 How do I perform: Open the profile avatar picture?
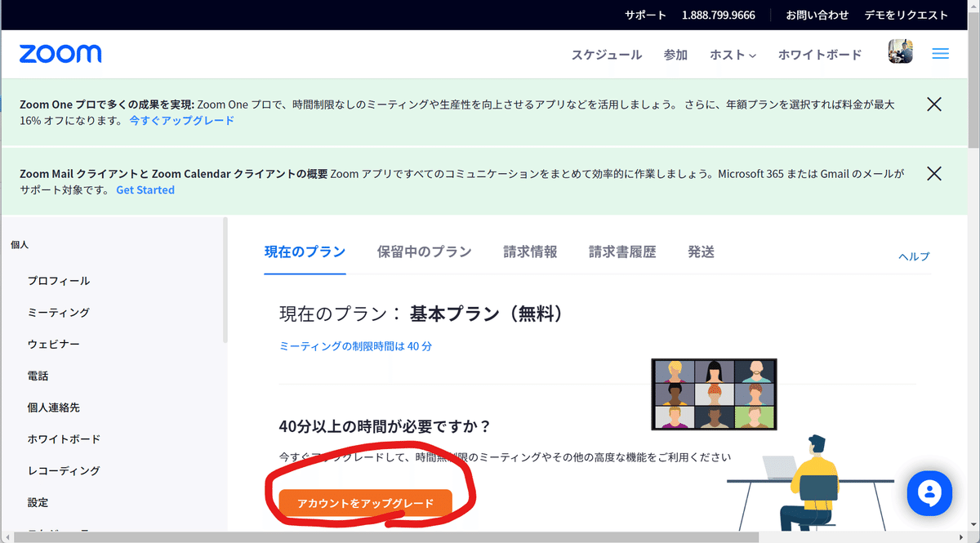point(900,52)
